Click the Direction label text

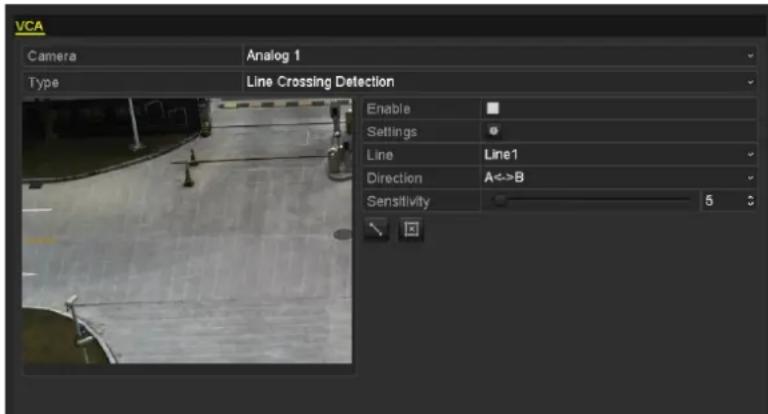pos(394,178)
